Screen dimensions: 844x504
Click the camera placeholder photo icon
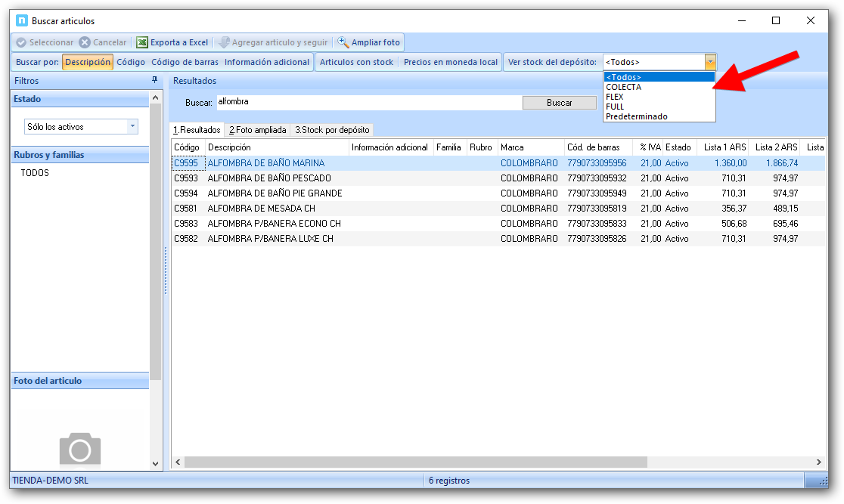click(x=79, y=448)
